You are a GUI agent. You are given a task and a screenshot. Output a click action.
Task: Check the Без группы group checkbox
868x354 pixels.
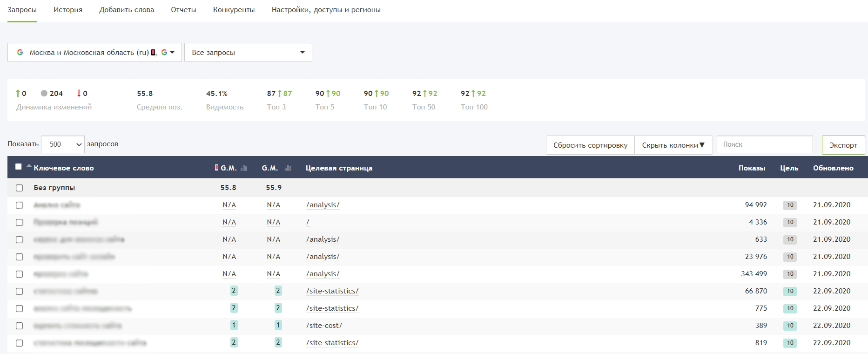coord(19,188)
